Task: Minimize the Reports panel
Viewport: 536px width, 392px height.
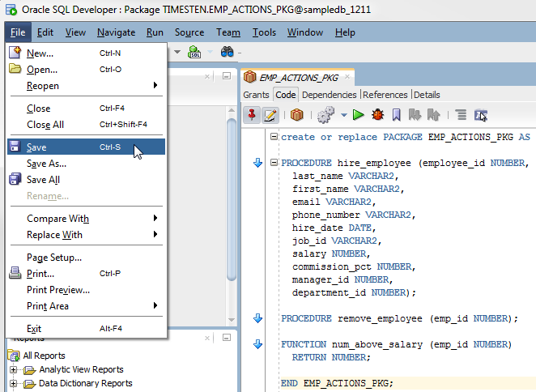Action: pyautogui.click(x=226, y=338)
